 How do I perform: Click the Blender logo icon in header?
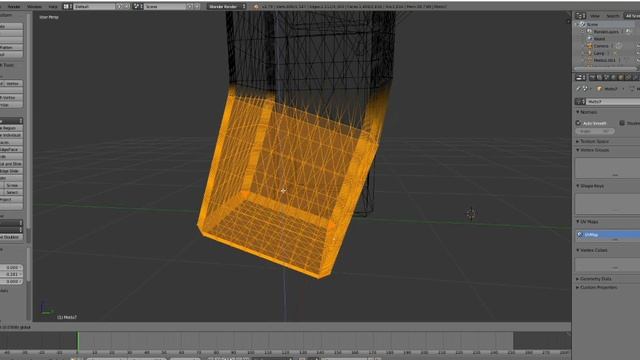point(256,7)
